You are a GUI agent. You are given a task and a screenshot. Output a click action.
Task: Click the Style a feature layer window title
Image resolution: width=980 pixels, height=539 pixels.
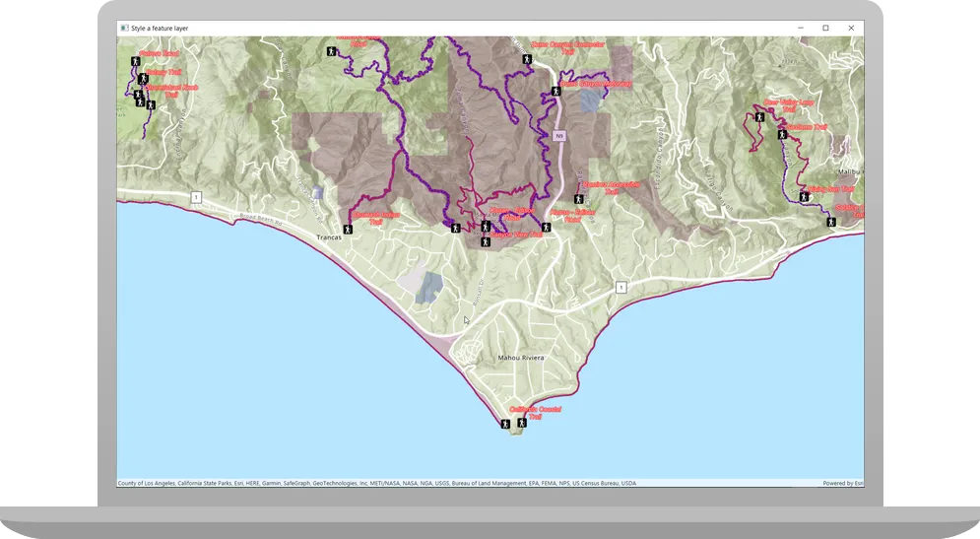pyautogui.click(x=160, y=29)
